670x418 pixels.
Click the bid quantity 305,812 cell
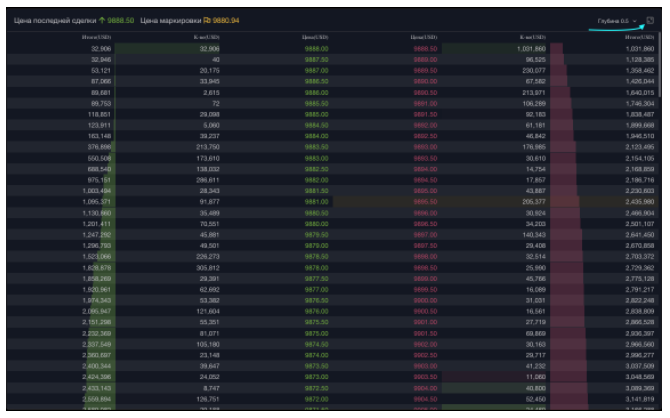[x=204, y=267]
